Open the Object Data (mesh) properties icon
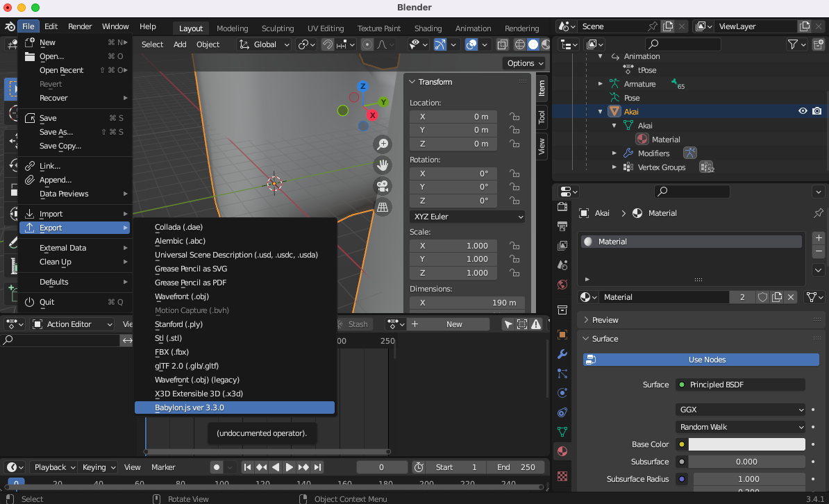 point(562,432)
